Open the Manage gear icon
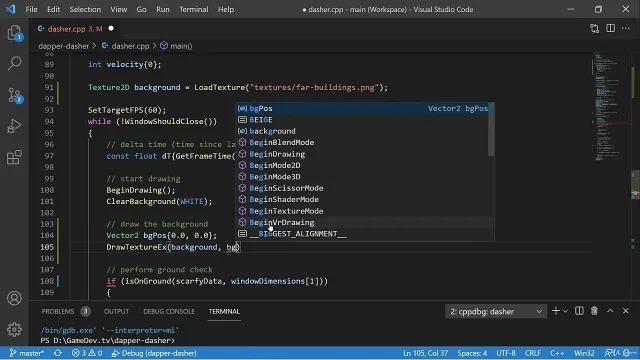Viewport: 640px width, 360px height. coord(14,329)
